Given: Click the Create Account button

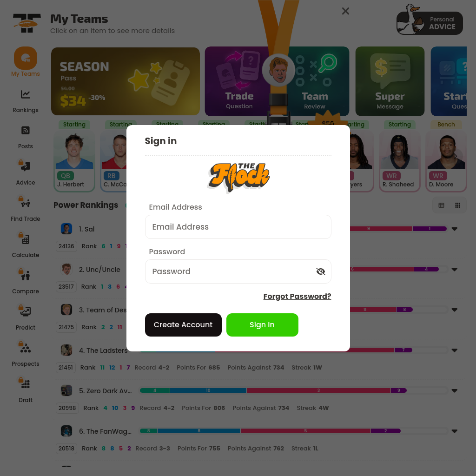Looking at the screenshot, I should coord(183,325).
